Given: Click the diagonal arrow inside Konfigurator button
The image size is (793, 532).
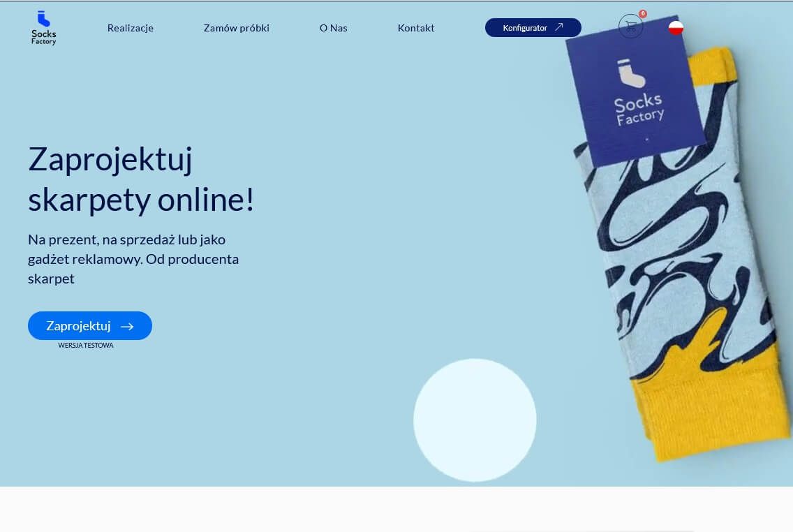Looking at the screenshot, I should click(x=559, y=27).
